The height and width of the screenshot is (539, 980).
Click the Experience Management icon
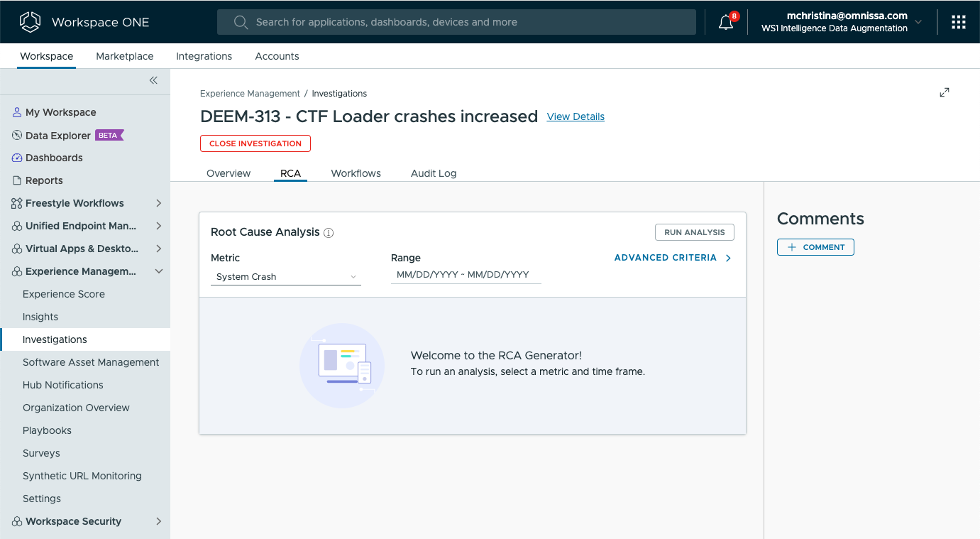pos(17,271)
